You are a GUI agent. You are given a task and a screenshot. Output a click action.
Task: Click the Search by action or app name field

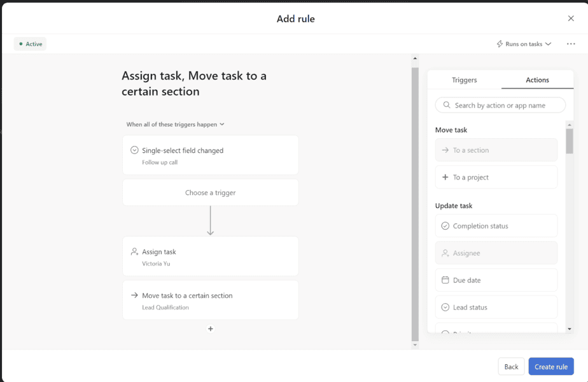point(500,104)
